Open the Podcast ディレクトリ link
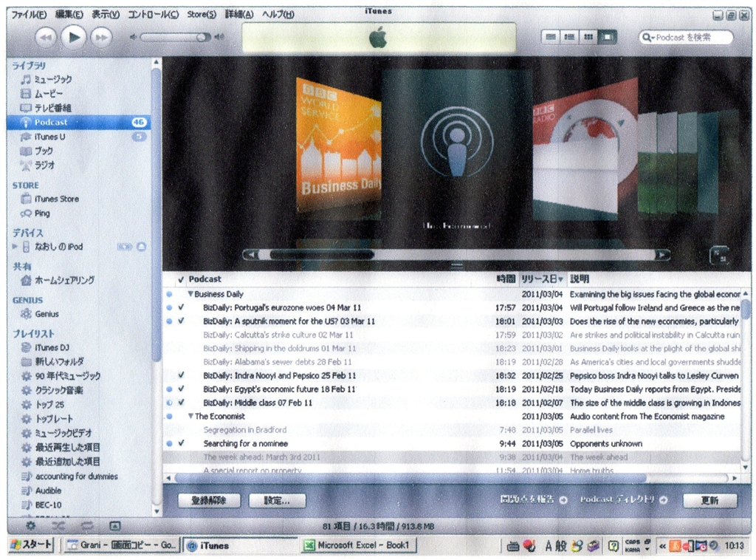Screen dimensions: 756x560 (623, 499)
